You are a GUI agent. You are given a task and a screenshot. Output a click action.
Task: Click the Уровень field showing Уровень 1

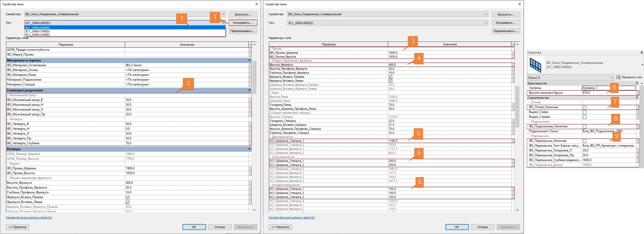pyautogui.click(x=609, y=88)
